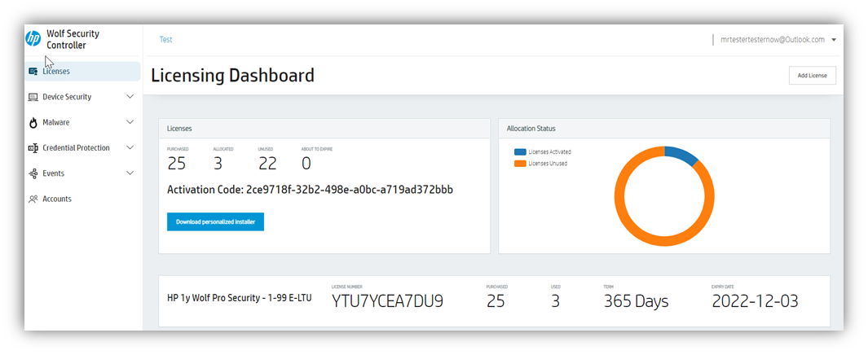868x355 pixels.
Task: Click the Device Security monitor icon
Action: [33, 97]
